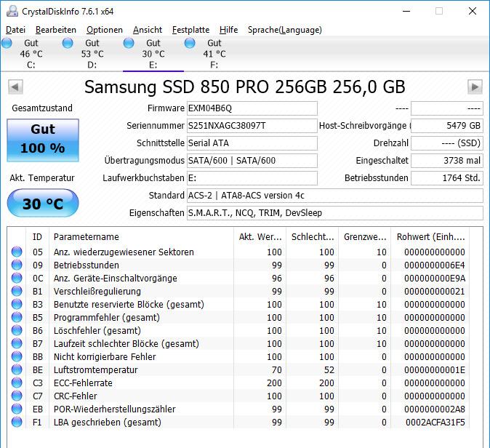
Task: Select raw value 0000000006E4
Action: coord(435,265)
